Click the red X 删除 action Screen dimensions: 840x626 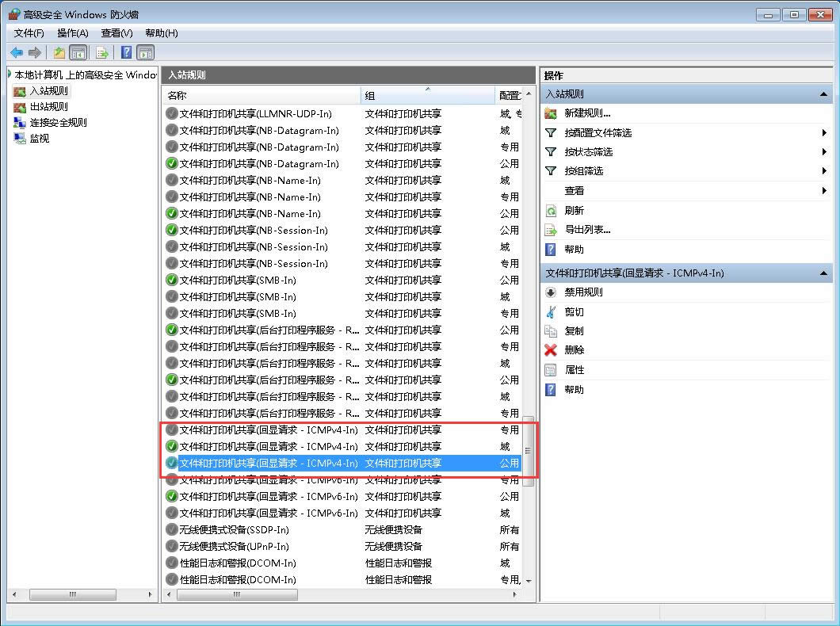click(574, 350)
